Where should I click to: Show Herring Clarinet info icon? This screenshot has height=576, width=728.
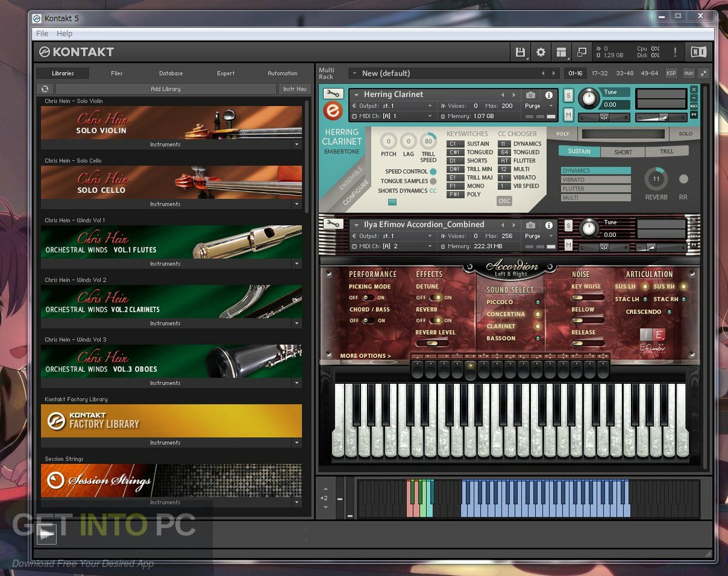click(548, 95)
